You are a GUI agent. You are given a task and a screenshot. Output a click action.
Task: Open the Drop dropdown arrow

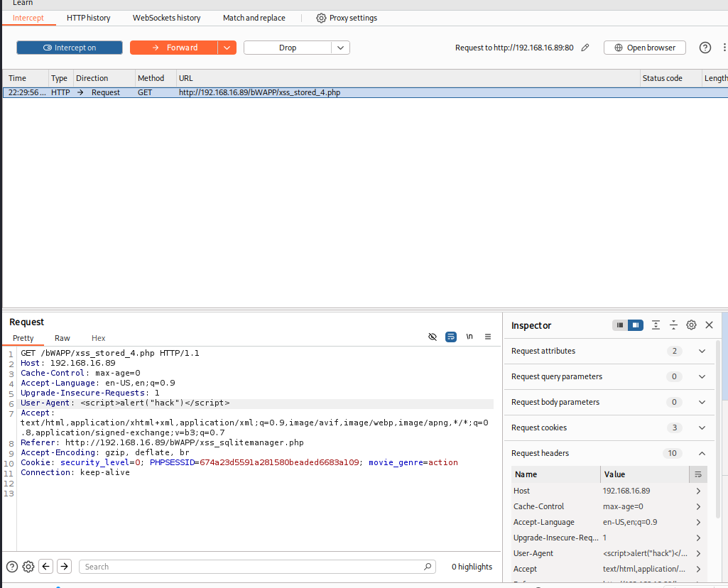coord(340,48)
